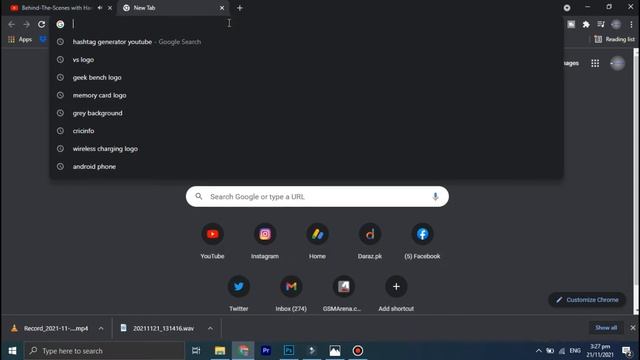Expand options for wav download
This screenshot has width=640, height=360.
pyautogui.click(x=210, y=329)
